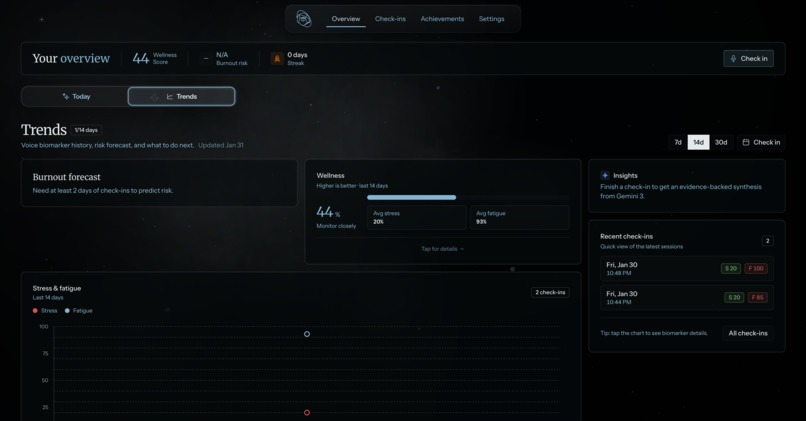Choose the 30d time range
Screen dimensions: 806x421
(721, 142)
